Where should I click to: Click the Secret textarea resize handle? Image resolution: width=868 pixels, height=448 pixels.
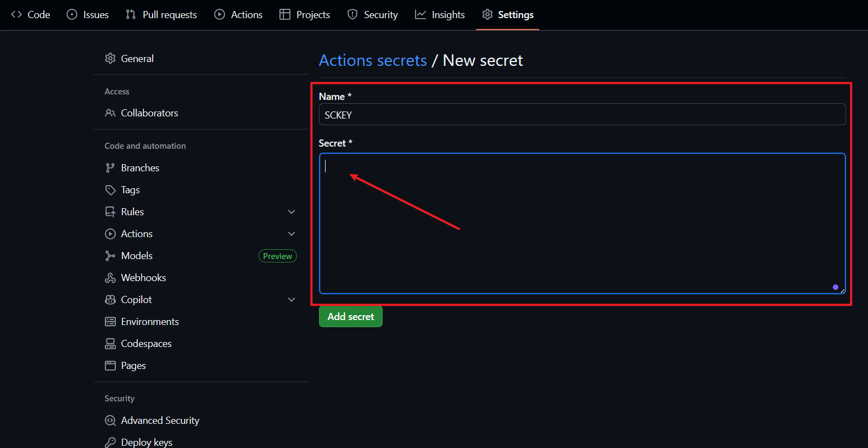point(842,291)
